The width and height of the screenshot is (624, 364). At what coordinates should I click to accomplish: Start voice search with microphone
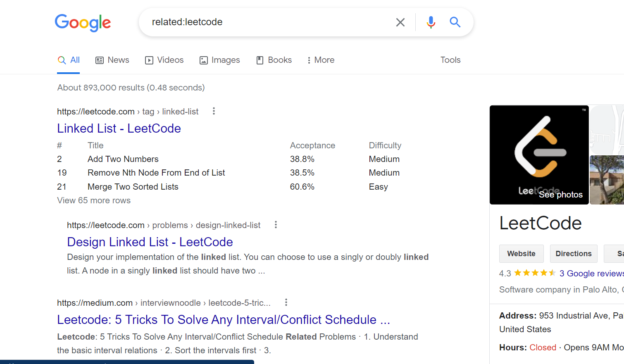[431, 22]
